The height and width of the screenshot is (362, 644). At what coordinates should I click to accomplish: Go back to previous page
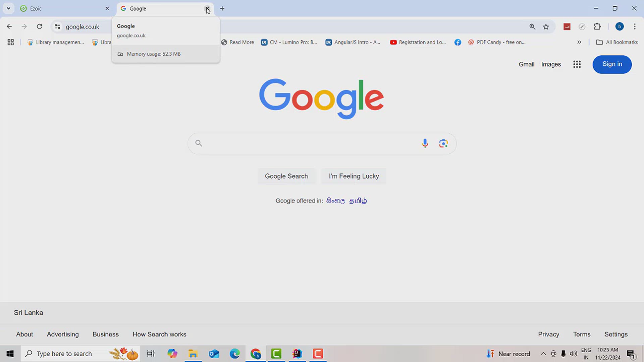pyautogui.click(x=9, y=26)
